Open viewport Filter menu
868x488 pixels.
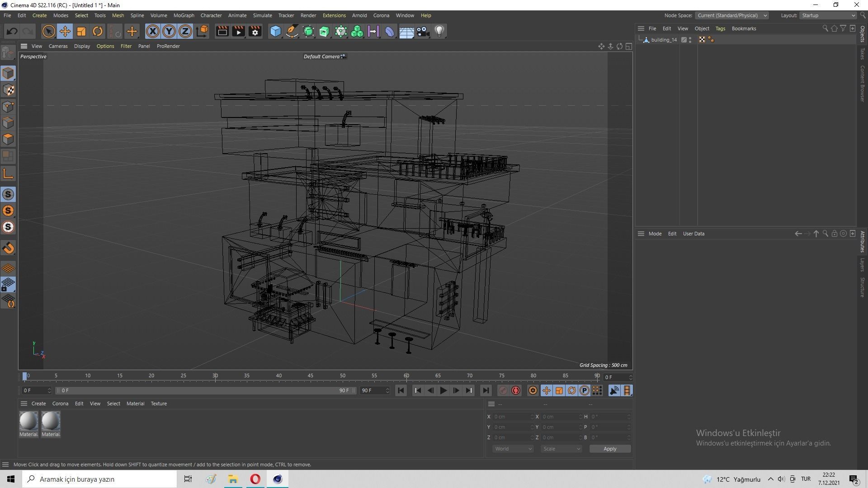click(x=126, y=46)
